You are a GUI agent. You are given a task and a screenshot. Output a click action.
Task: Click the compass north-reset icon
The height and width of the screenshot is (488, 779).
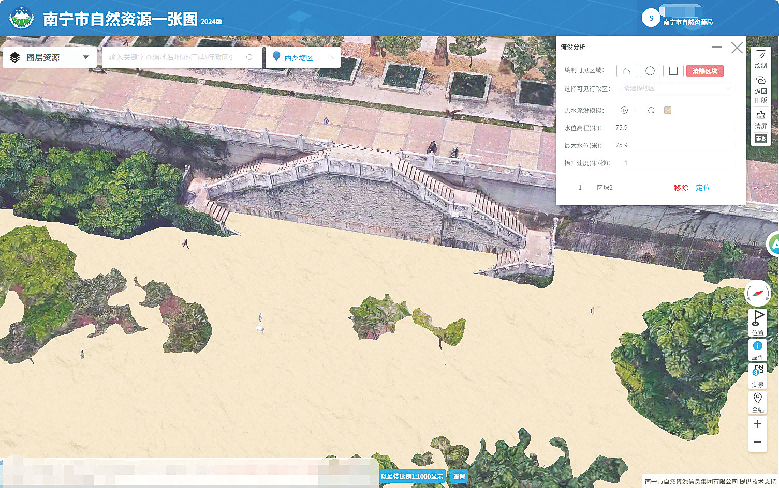pos(758,293)
